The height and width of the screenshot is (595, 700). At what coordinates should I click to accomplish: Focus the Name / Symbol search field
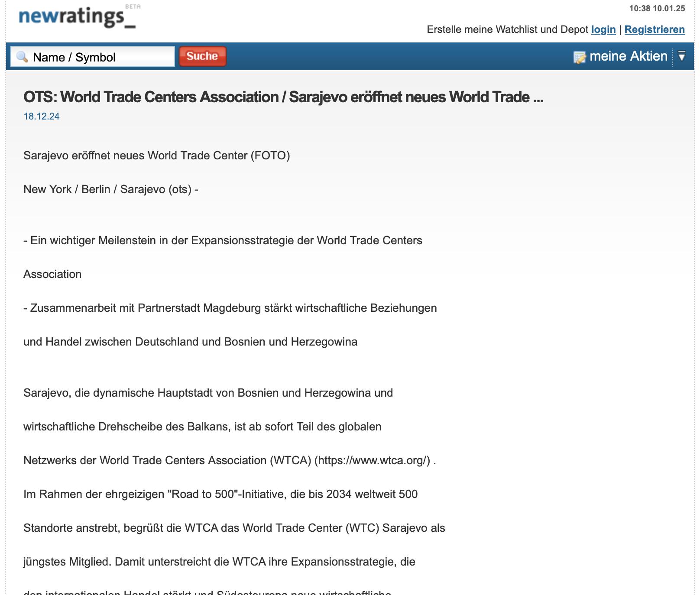tap(93, 57)
